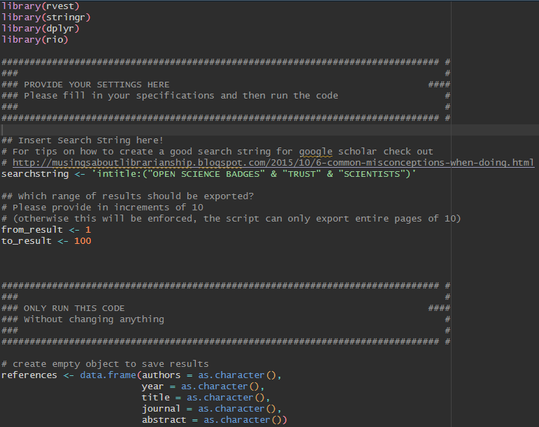
Task: Click the from_result variable
Action: pyautogui.click(x=32, y=230)
